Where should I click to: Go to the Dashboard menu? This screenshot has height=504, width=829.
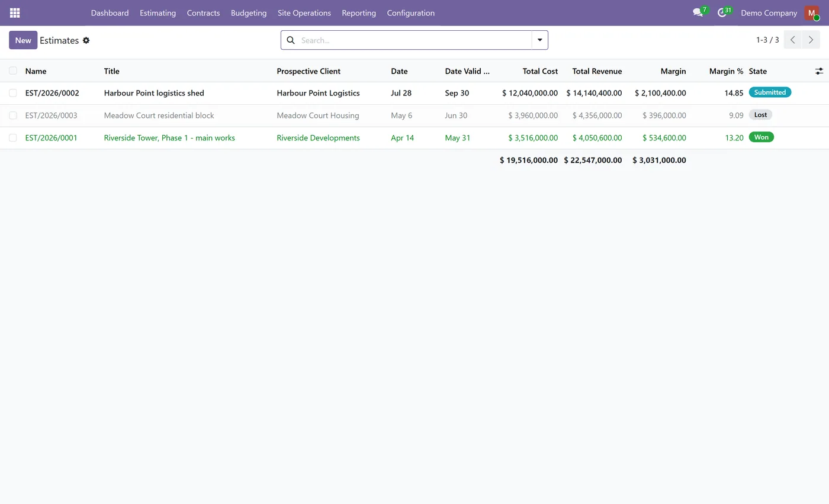click(x=110, y=13)
